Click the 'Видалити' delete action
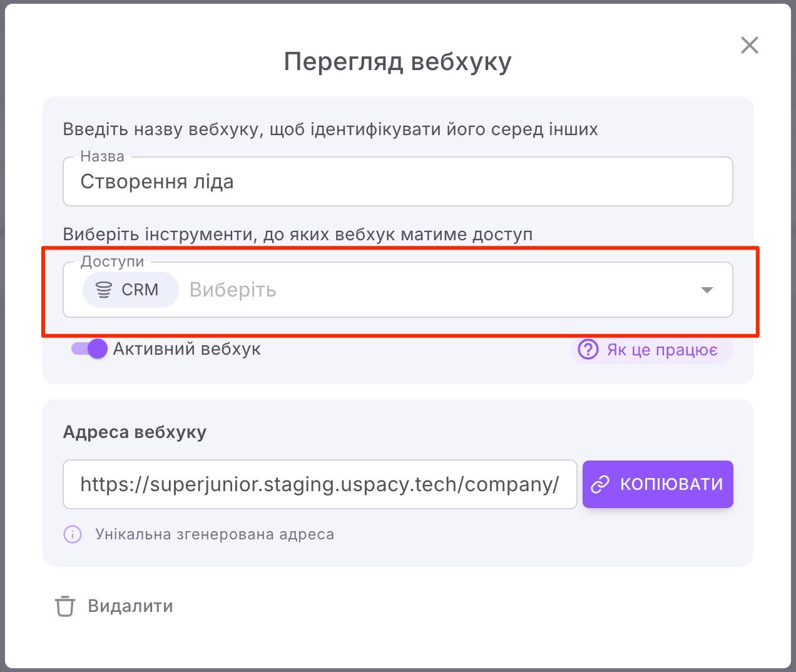Screen dimensions: 796x672 (129, 606)
